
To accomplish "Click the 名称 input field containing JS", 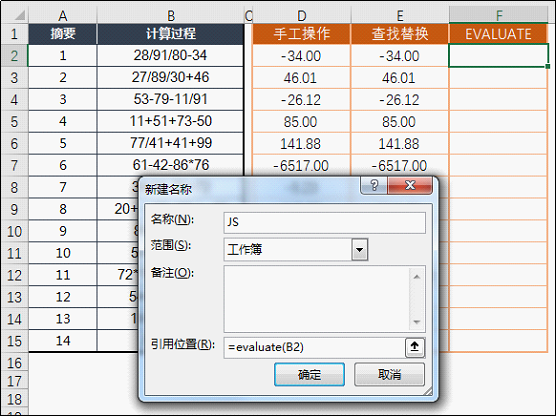I will pos(324,222).
